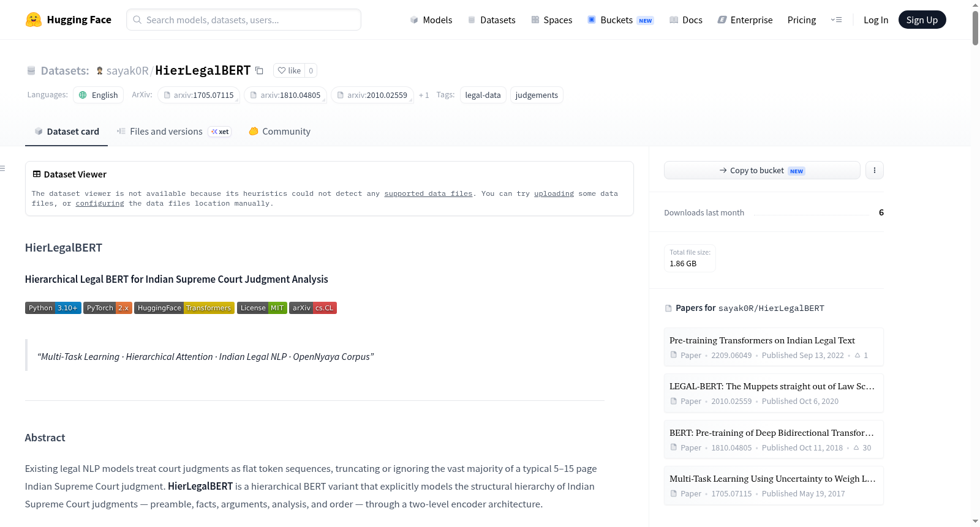Screen dimensions: 980x527
Task: Expand the navigation overflow menu
Action: [836, 20]
